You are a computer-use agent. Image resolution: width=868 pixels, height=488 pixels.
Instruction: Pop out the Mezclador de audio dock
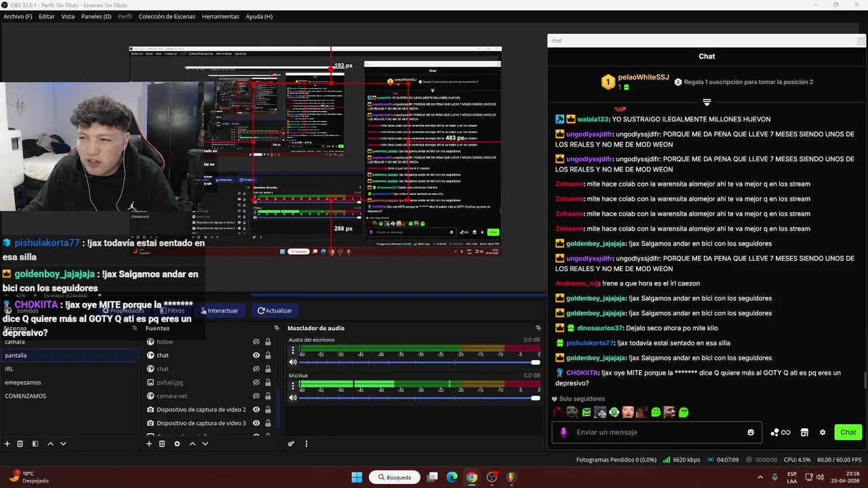[538, 328]
